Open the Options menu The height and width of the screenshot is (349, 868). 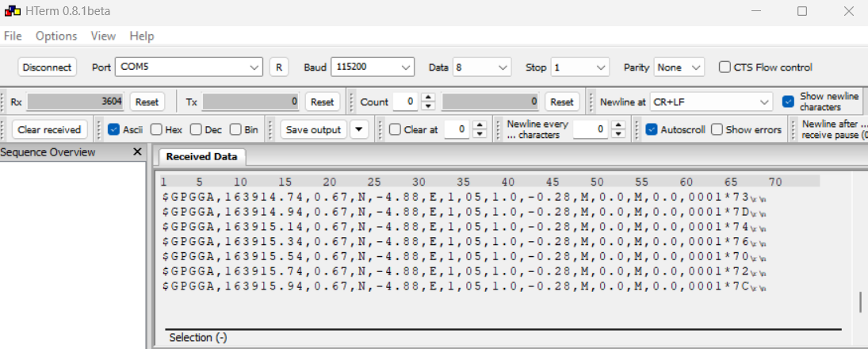click(56, 36)
